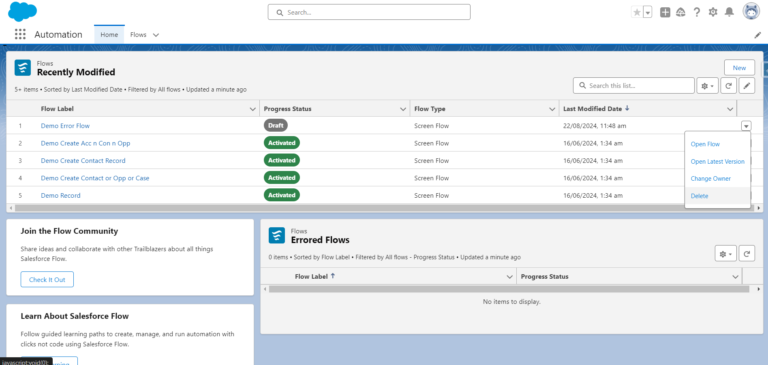Click the Favorites star icon

[x=637, y=13]
